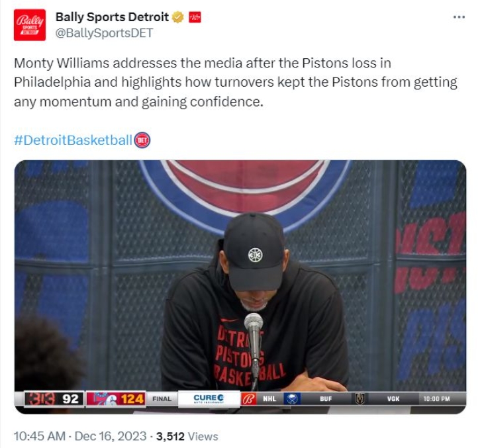This screenshot has width=480, height=448.
Task: Click the Bally Sports Detroit display name
Action: pos(112,17)
